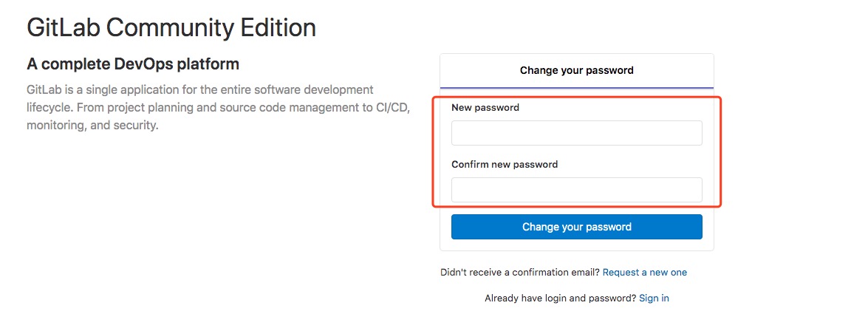Screen dimensions: 868x314
Task: Click the monitoring, and security text line
Action: (92, 126)
